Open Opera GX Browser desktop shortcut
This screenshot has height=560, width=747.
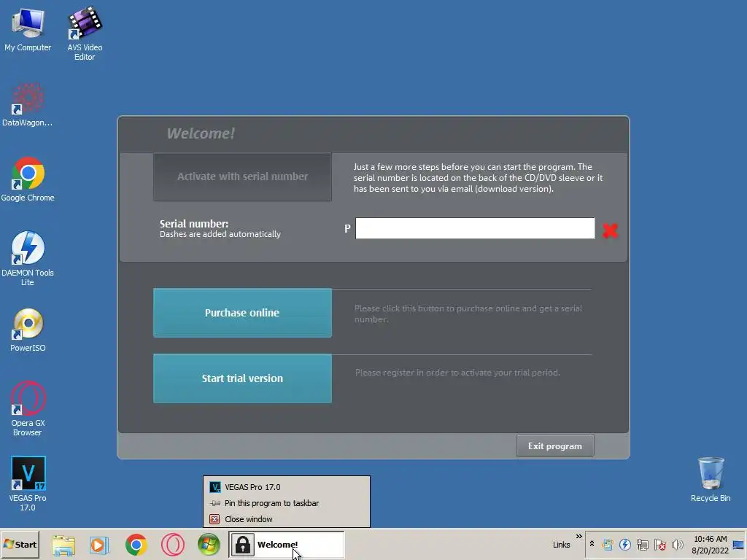[28, 408]
